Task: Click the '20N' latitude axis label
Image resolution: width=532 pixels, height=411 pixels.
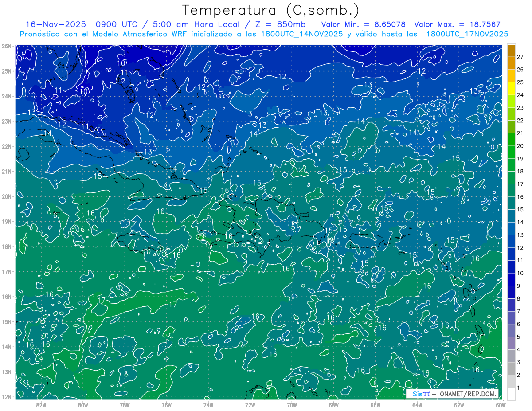Action: coord(6,196)
